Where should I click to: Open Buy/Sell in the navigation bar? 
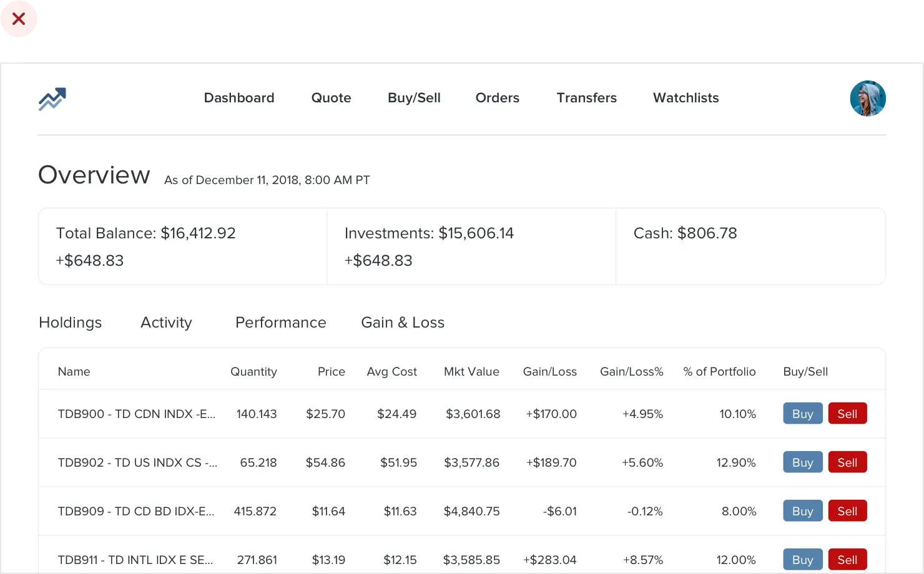pos(414,98)
